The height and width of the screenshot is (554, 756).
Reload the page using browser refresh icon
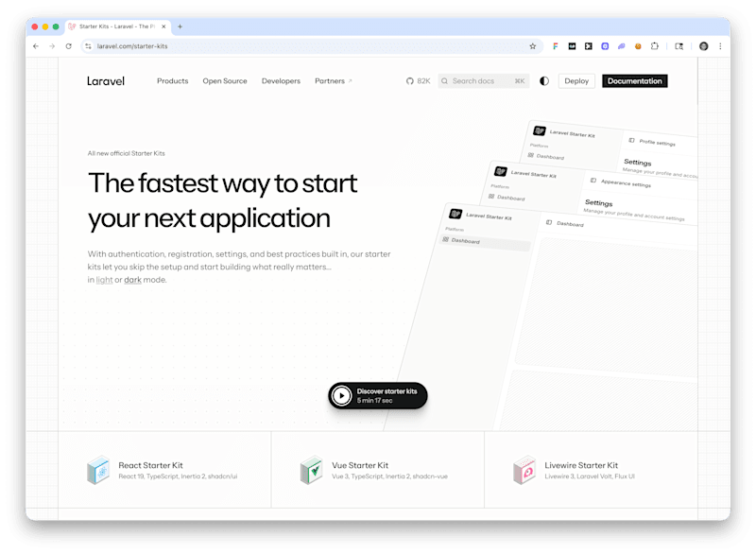coord(68,46)
